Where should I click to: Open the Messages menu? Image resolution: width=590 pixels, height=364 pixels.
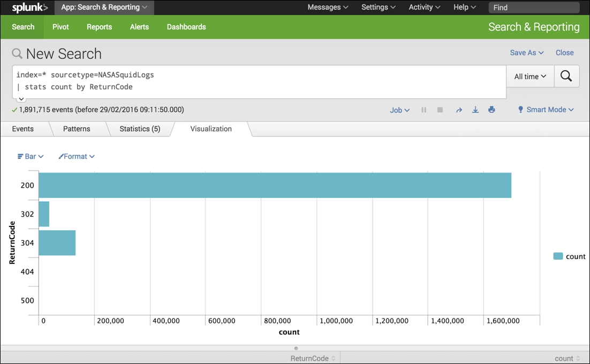click(328, 7)
